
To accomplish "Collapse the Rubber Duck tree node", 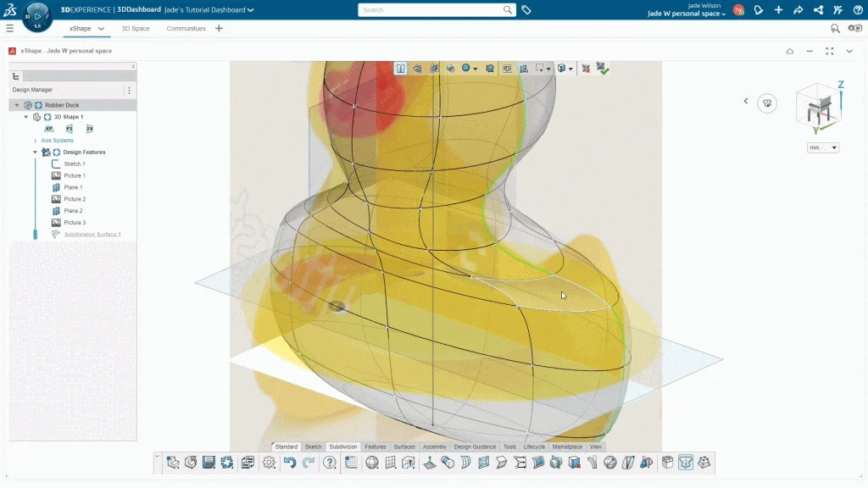I will [17, 105].
